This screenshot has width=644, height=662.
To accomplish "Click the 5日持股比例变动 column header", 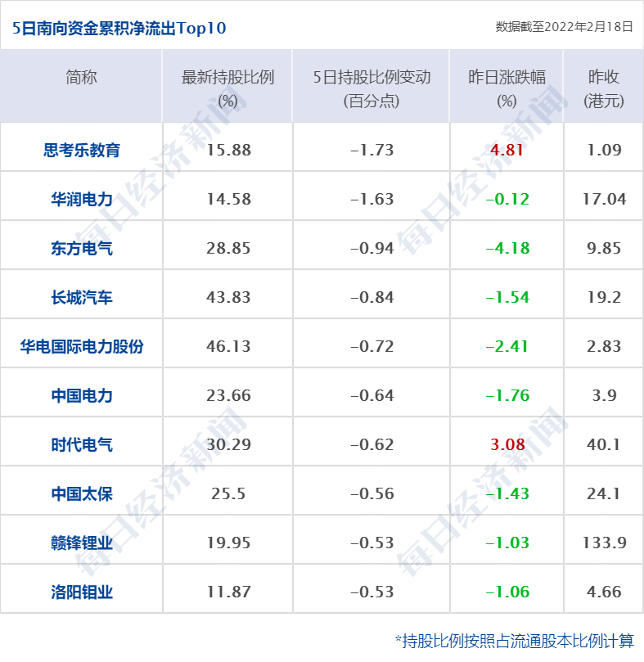I will pyautogui.click(x=372, y=88).
